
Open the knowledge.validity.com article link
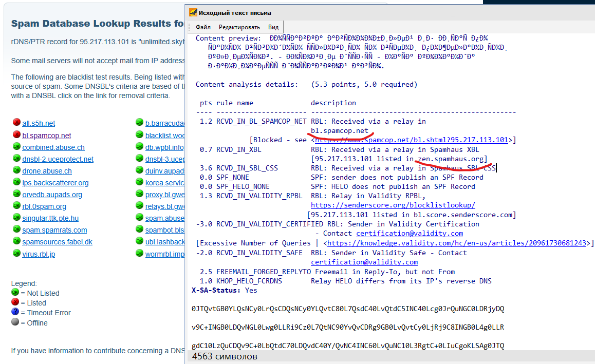coord(456,243)
